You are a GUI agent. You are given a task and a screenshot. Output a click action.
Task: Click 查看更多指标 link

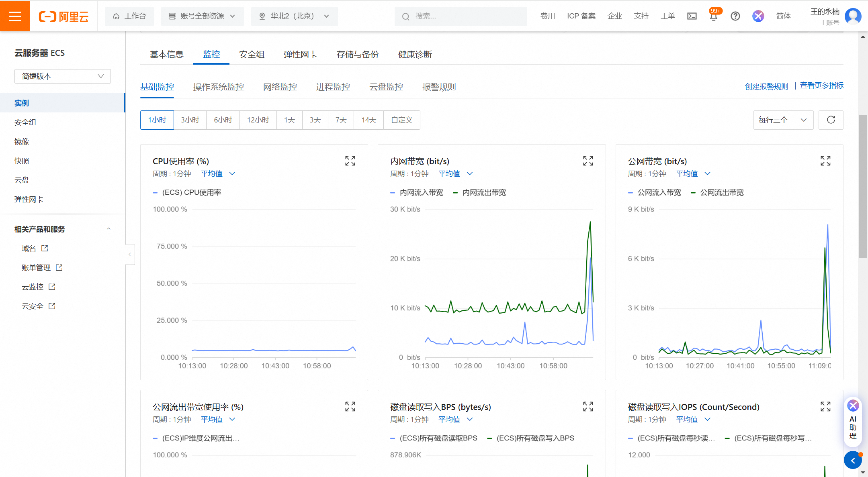[x=822, y=86]
